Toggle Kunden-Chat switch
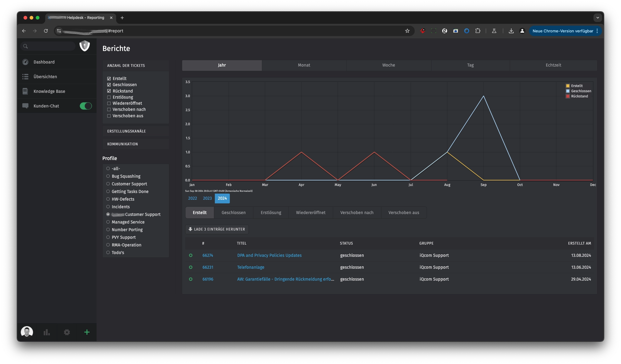 point(86,106)
